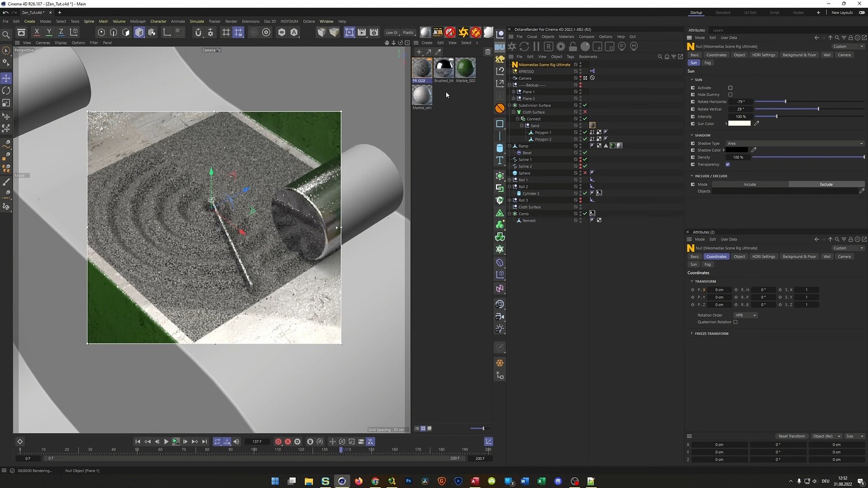Click the Octane settings gear icon
The width and height of the screenshot is (868, 488).
click(x=561, y=46)
